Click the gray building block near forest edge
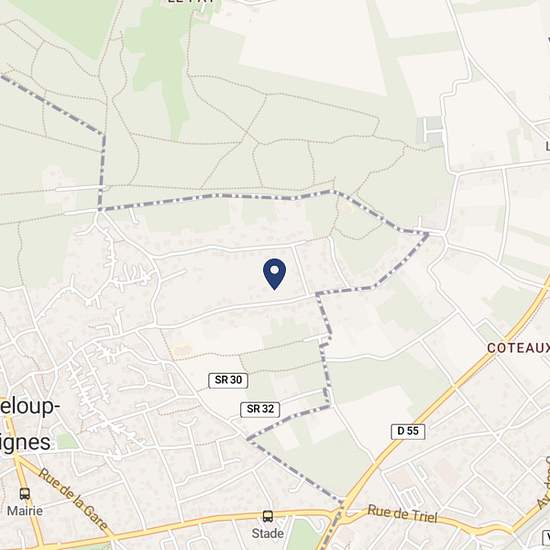The width and height of the screenshot is (550, 550). pos(430,130)
